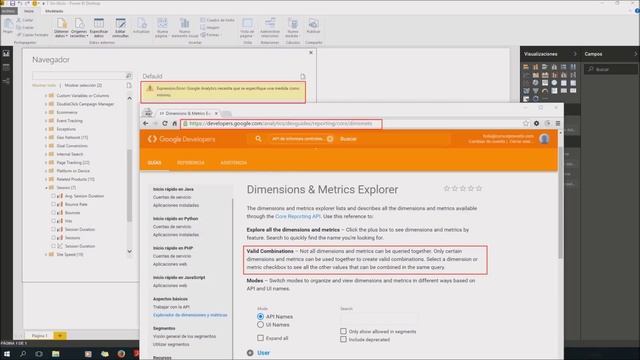
Task: Open the ASISTENCIA tab
Action: pos(233,162)
